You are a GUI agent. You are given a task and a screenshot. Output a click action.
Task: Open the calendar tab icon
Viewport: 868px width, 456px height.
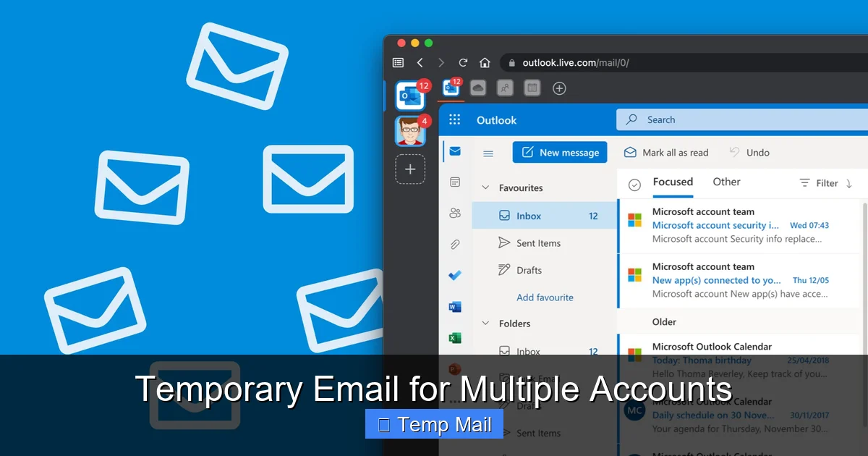coord(532,88)
